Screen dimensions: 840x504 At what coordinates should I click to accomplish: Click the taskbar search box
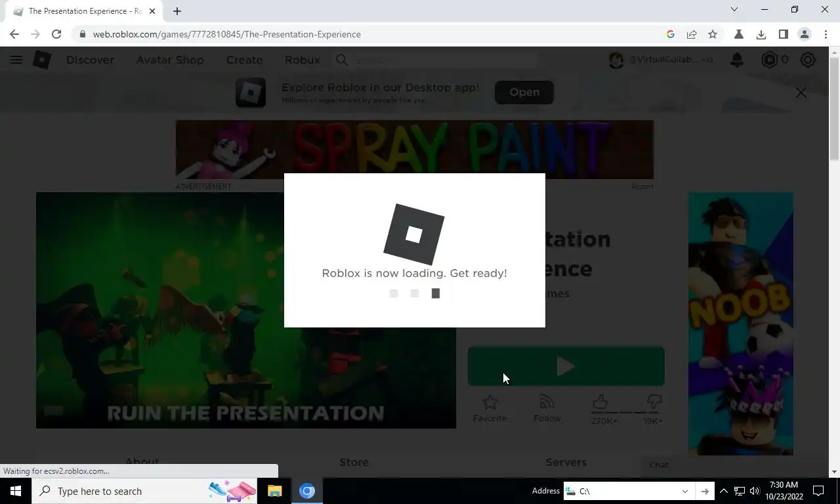click(x=144, y=491)
